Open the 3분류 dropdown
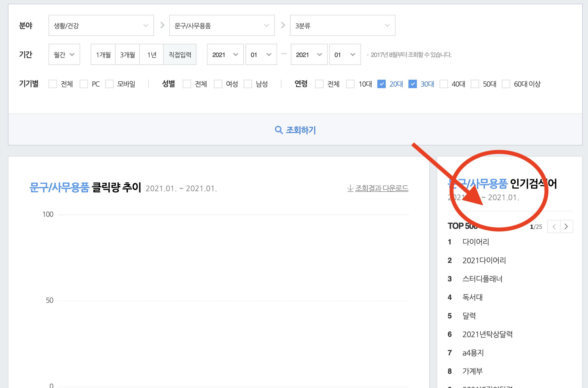 343,25
